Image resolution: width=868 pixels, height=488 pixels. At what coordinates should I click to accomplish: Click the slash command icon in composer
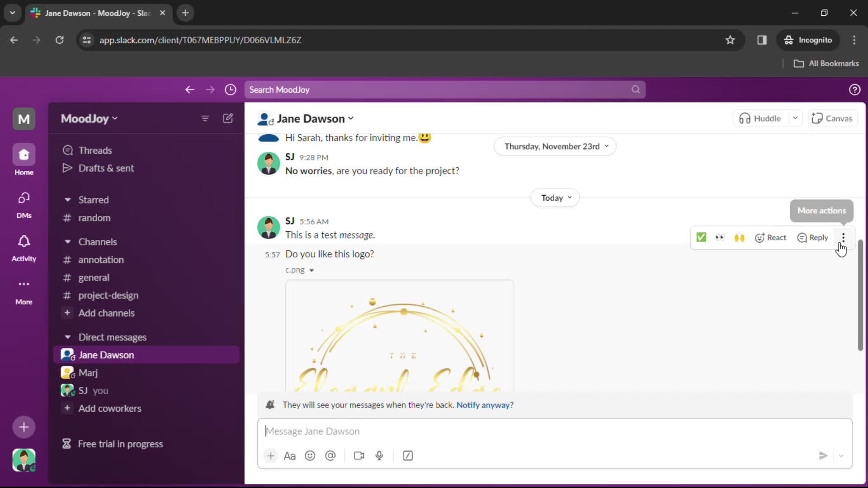tap(408, 455)
